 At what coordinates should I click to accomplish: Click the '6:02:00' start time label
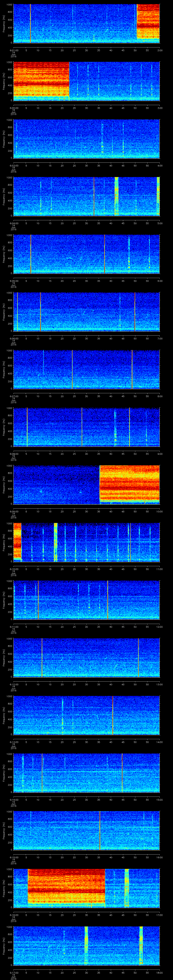(x=14, y=108)
